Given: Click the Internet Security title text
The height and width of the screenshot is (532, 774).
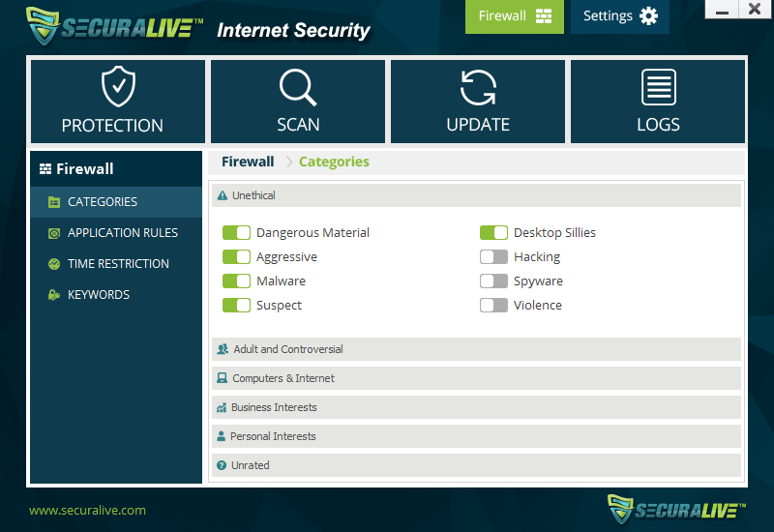Looking at the screenshot, I should click(294, 31).
